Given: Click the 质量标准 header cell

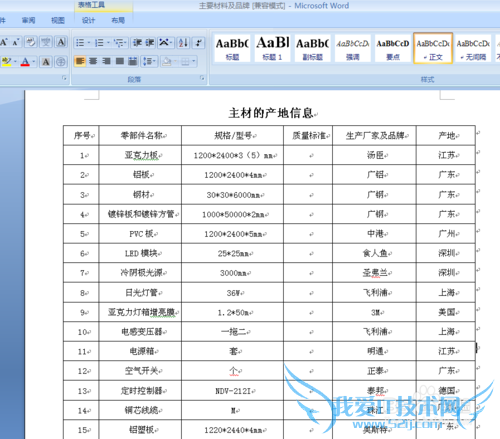Looking at the screenshot, I should tap(309, 136).
